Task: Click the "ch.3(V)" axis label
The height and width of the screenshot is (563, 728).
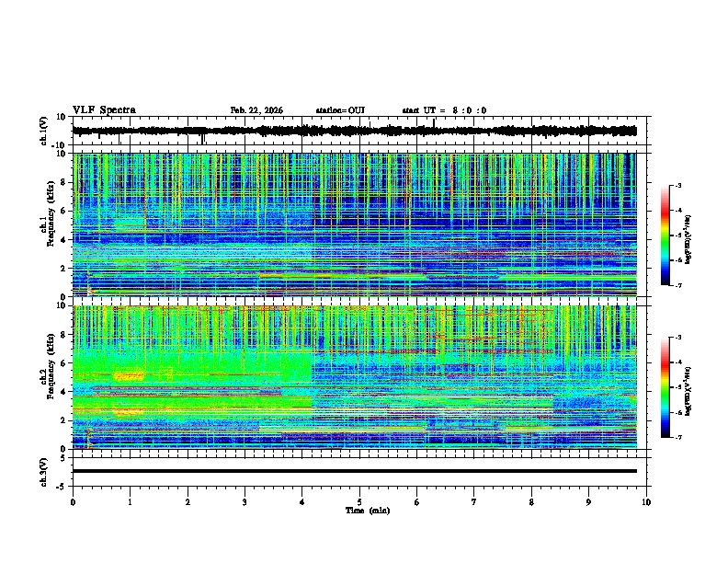Action: (44, 472)
